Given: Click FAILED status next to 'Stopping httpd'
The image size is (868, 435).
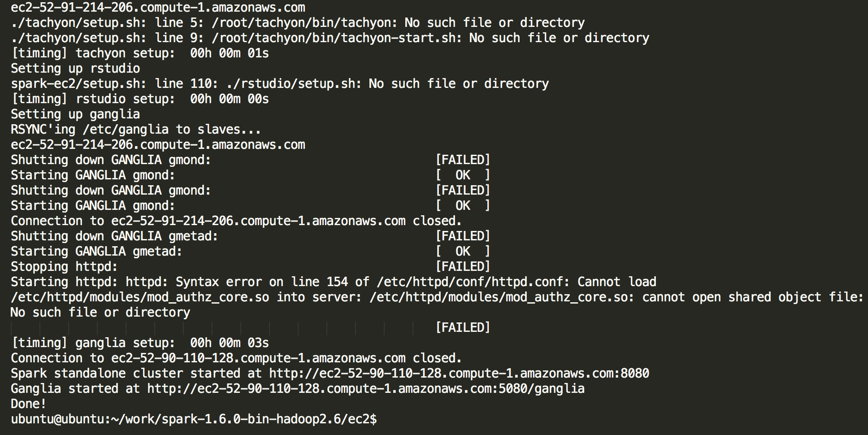Looking at the screenshot, I should coord(463,267).
